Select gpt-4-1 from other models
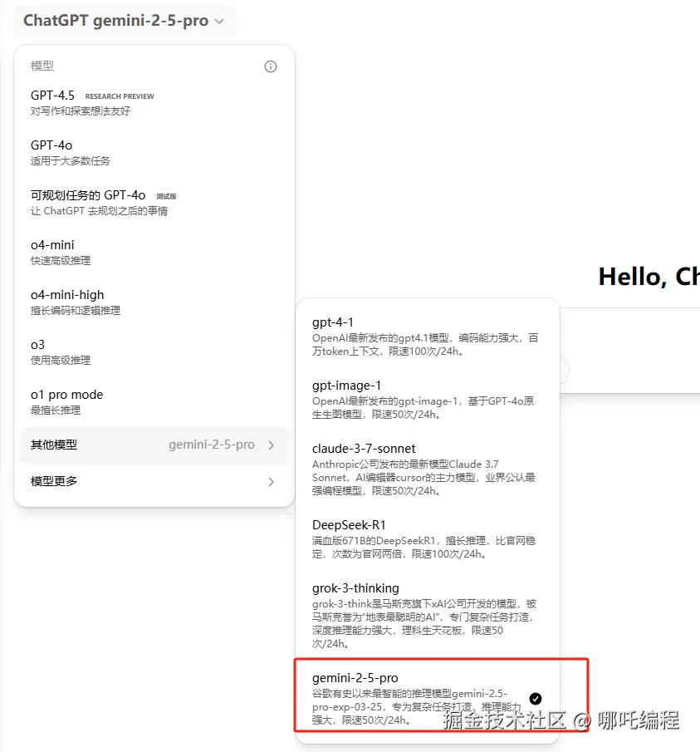This screenshot has height=752, width=700. coord(428,337)
